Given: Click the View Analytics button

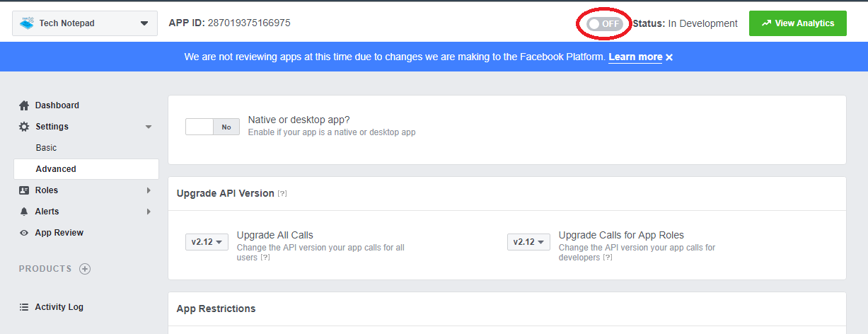Looking at the screenshot, I should tap(797, 23).
